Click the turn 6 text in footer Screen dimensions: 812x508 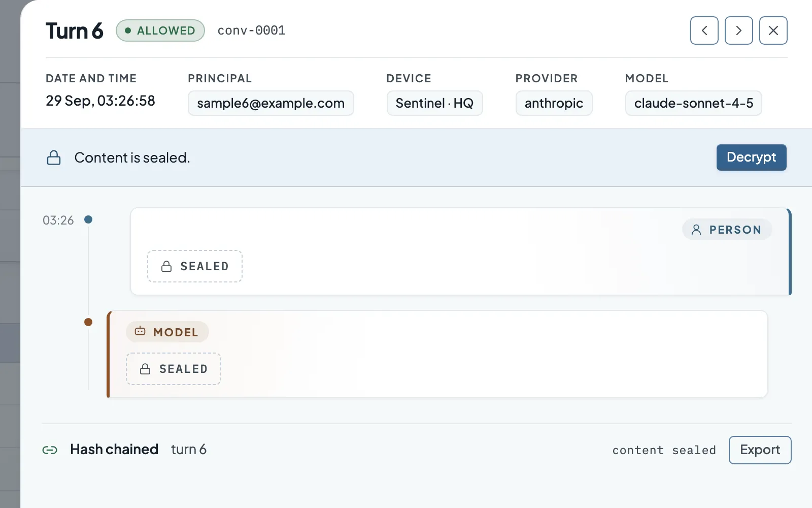tap(189, 450)
